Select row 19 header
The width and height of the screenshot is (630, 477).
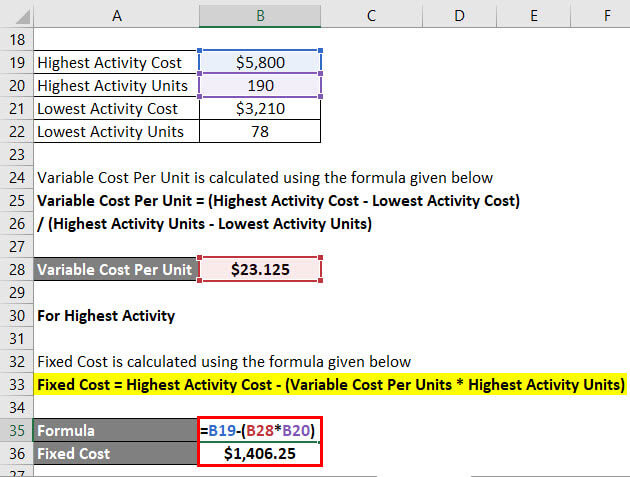(17, 62)
